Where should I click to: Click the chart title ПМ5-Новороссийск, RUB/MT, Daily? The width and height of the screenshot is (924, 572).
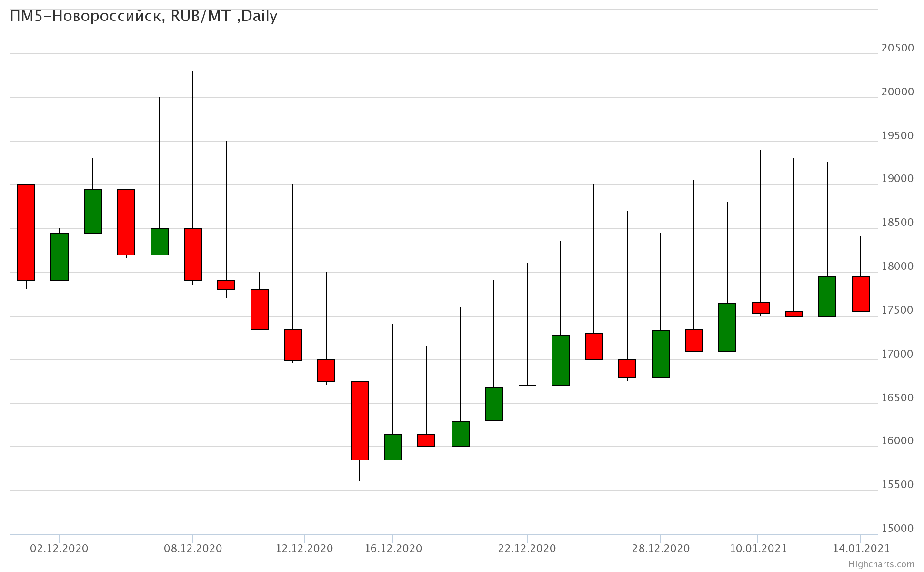[x=143, y=16]
